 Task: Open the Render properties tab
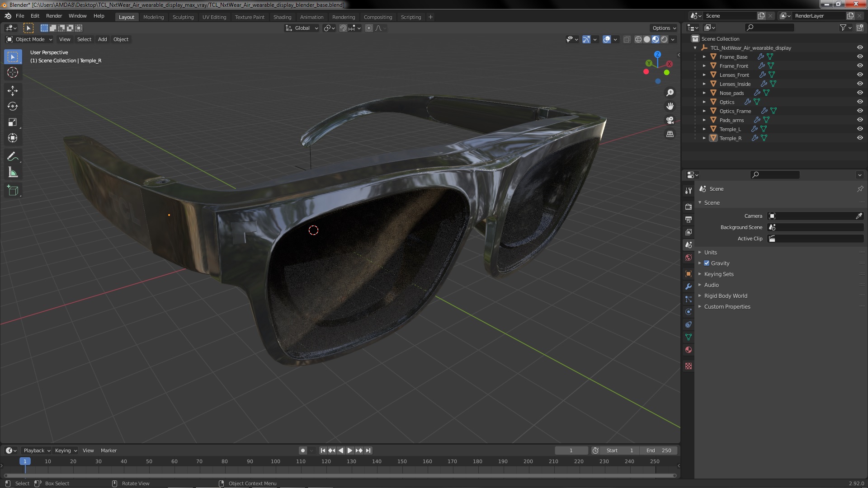[689, 206]
